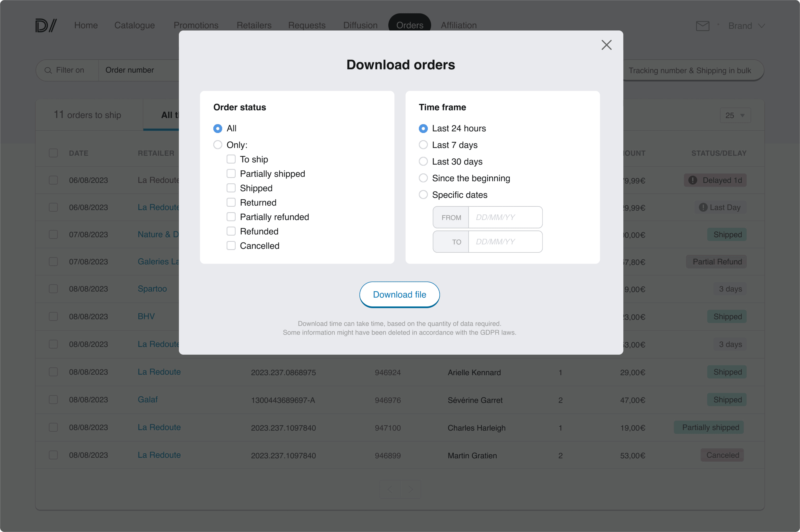Click the Partial Refund status badge
Screen dimensions: 800x532
coord(716,262)
